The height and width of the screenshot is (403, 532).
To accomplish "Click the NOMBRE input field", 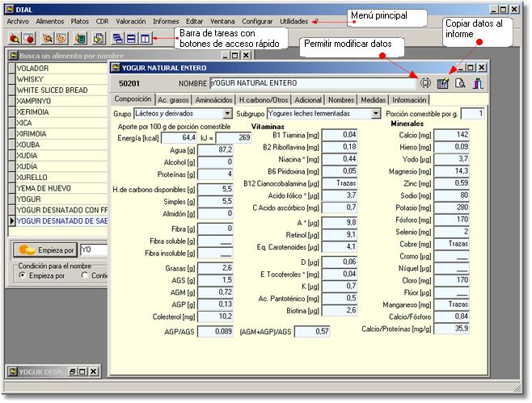I will click(x=312, y=83).
